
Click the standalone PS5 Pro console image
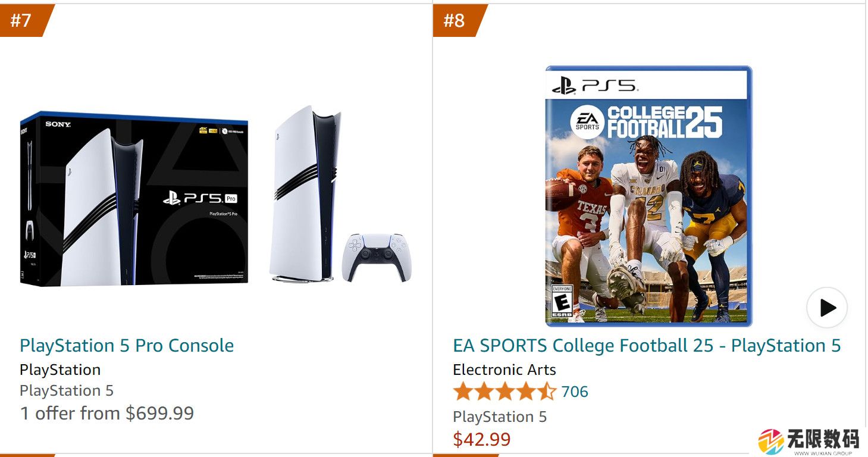tap(303, 193)
